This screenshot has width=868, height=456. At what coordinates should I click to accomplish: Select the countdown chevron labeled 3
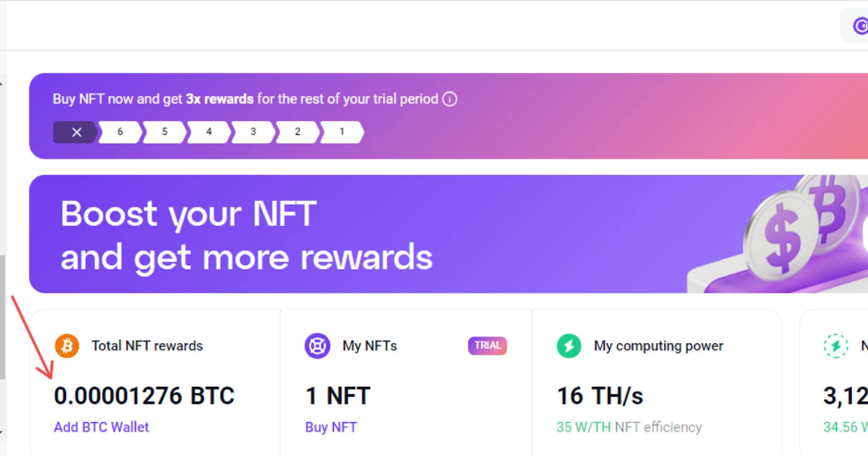(253, 132)
